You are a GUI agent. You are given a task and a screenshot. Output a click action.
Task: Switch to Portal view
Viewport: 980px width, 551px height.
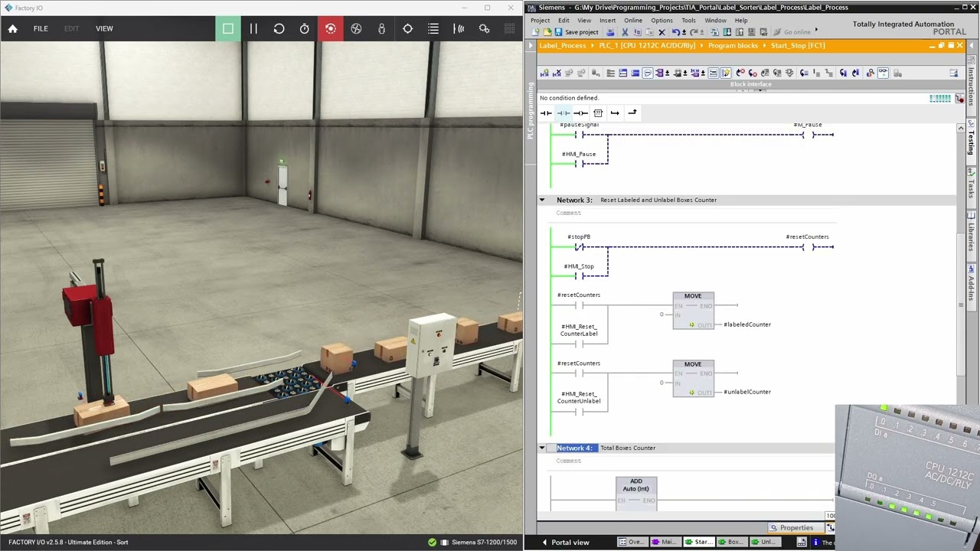pos(565,542)
